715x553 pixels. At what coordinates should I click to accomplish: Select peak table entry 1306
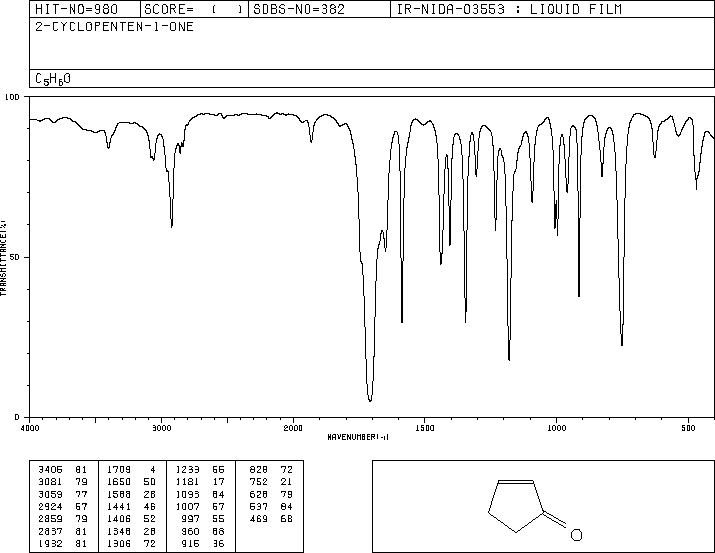click(119, 544)
